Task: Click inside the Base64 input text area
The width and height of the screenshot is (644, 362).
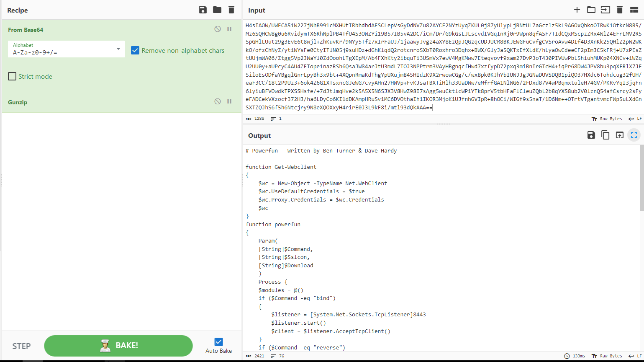Action: 443,66
